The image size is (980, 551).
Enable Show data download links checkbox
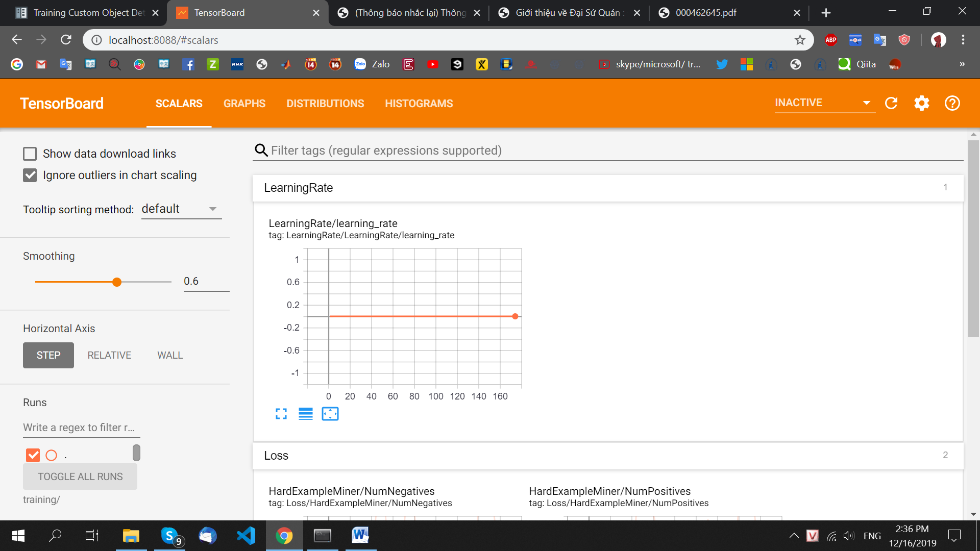point(30,154)
